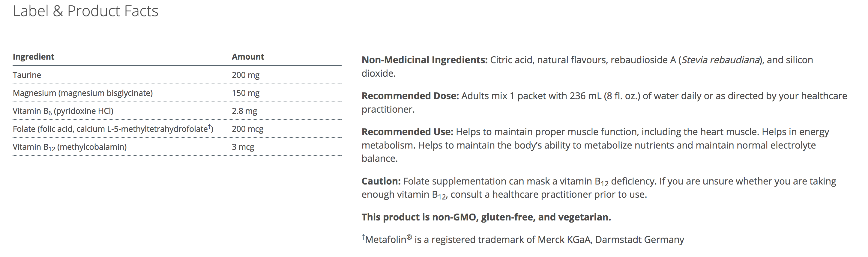Click the Metafolin trademark footnote

(523, 240)
